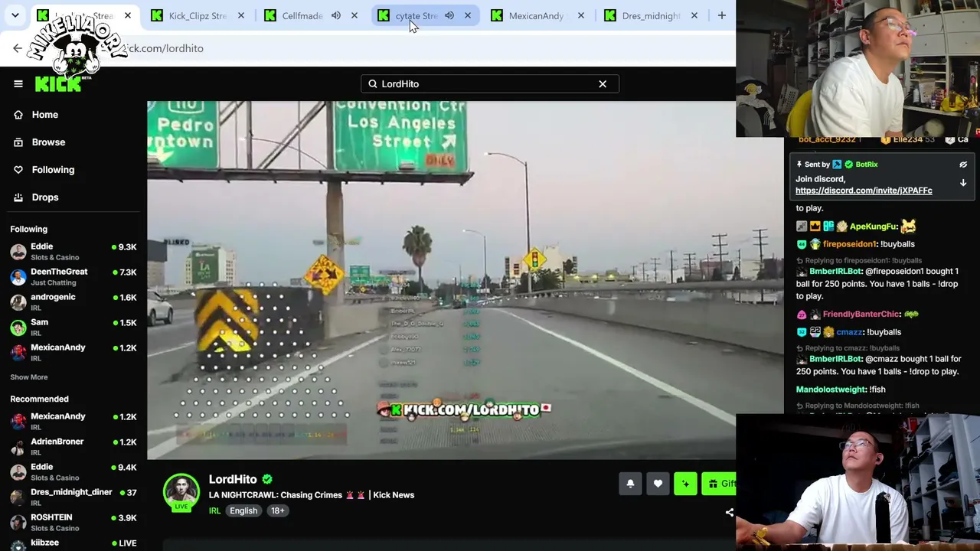Toggle notification bell for LordHito
Image resolution: width=980 pixels, height=551 pixels.
630,484
